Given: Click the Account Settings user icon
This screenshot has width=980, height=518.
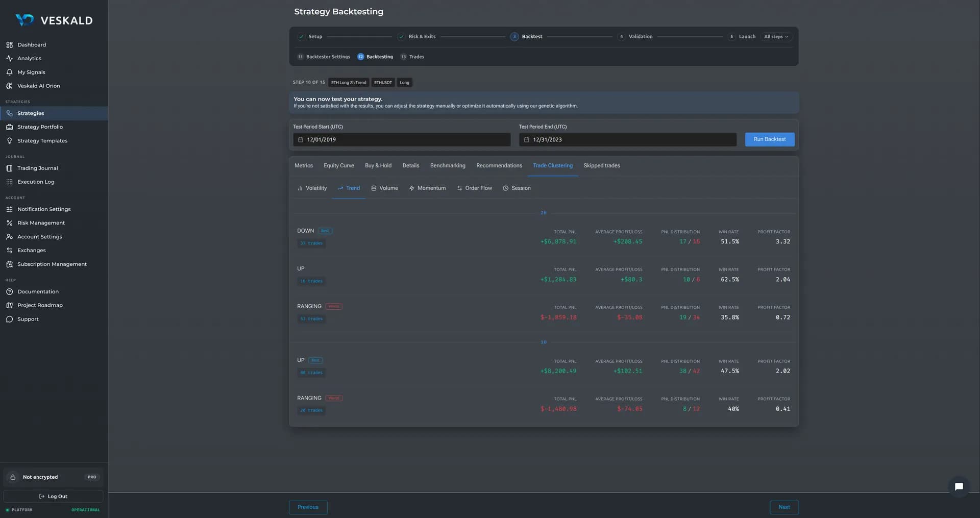Looking at the screenshot, I should [x=9, y=237].
